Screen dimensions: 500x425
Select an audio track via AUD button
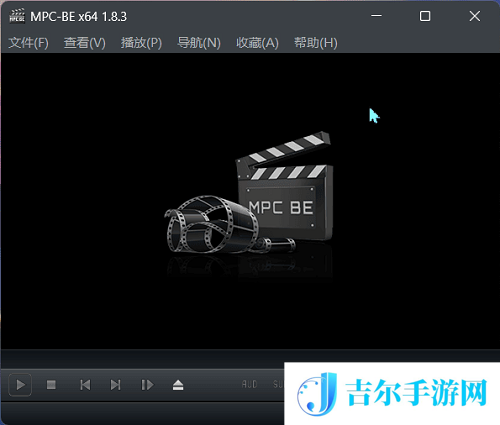click(x=249, y=384)
